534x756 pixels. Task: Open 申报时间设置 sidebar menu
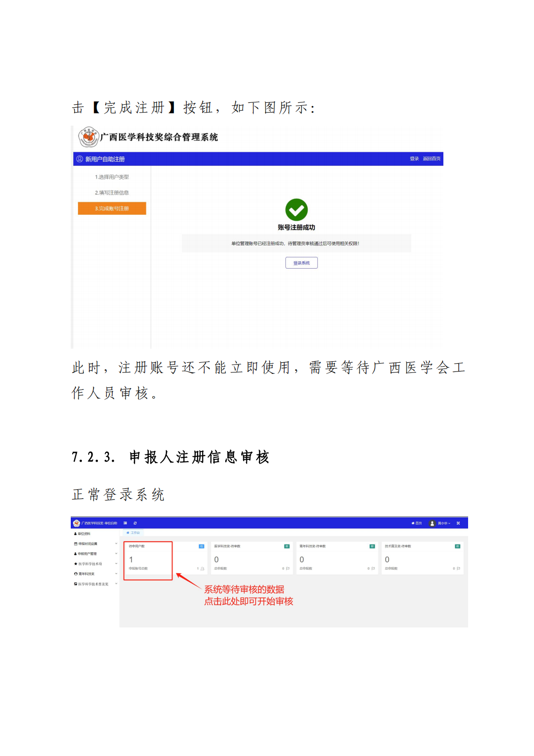[x=86, y=544]
